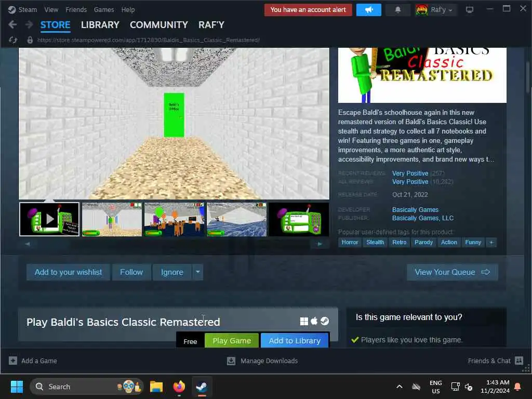
Task: Show hidden tray icons chevron
Action: (400, 387)
